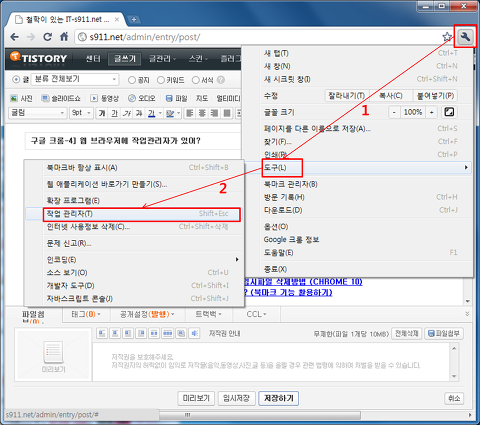
Task: Apply italic formatting in editor toolbar
Action: [x=127, y=113]
